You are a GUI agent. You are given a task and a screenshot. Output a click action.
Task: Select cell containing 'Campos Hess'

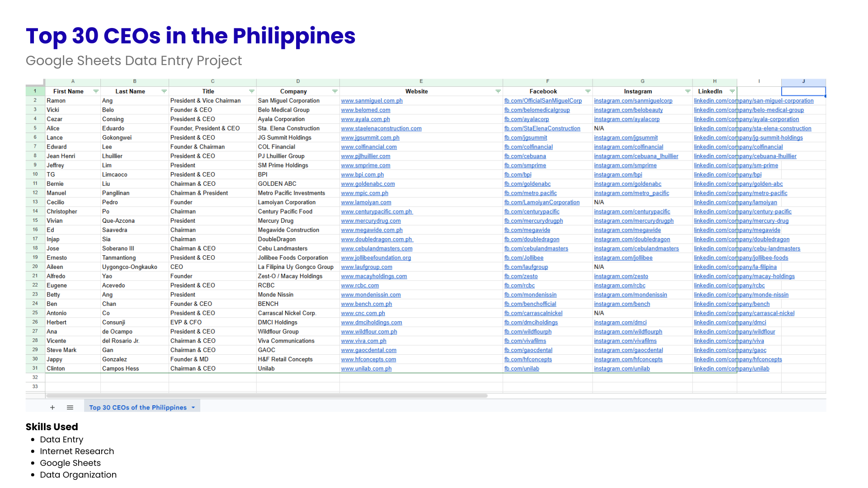pyautogui.click(x=135, y=369)
